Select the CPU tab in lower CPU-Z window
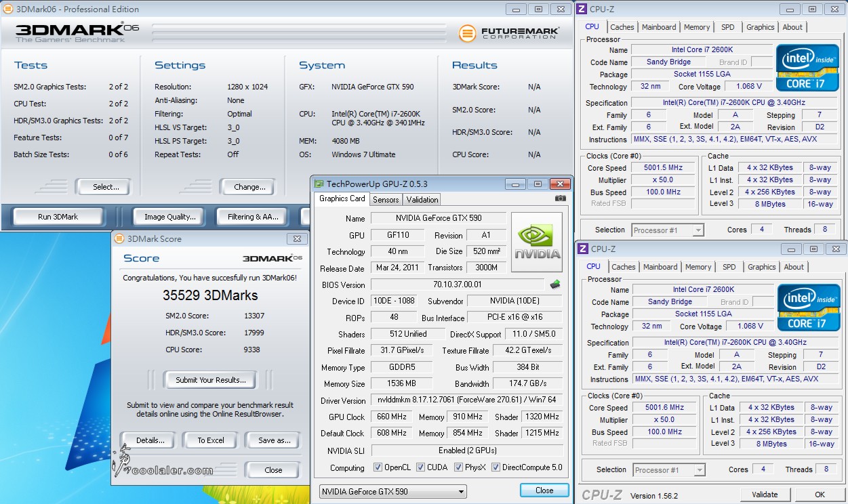The height and width of the screenshot is (504, 848). coord(594,266)
